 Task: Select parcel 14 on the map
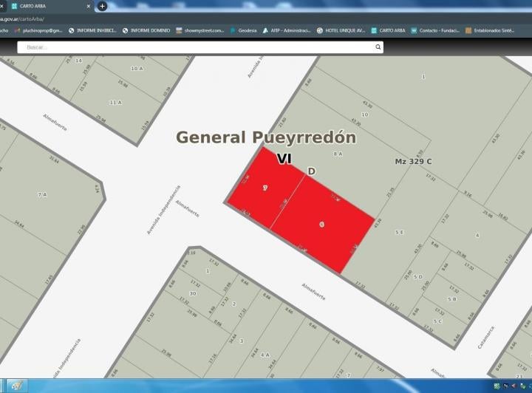pyautogui.click(x=79, y=61)
